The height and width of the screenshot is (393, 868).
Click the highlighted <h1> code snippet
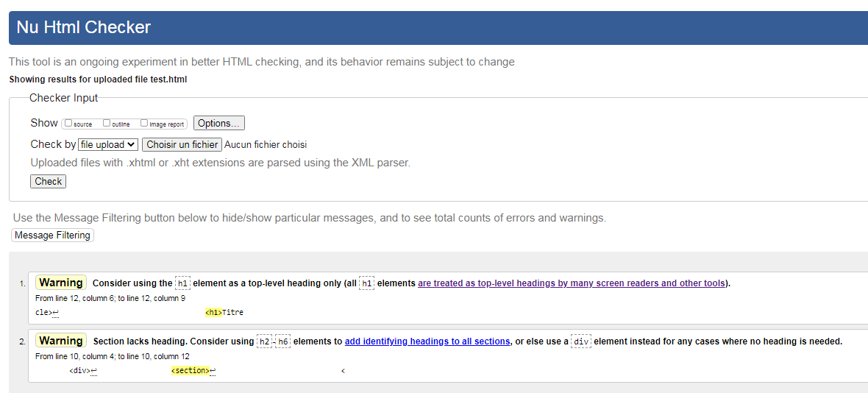[x=213, y=312]
